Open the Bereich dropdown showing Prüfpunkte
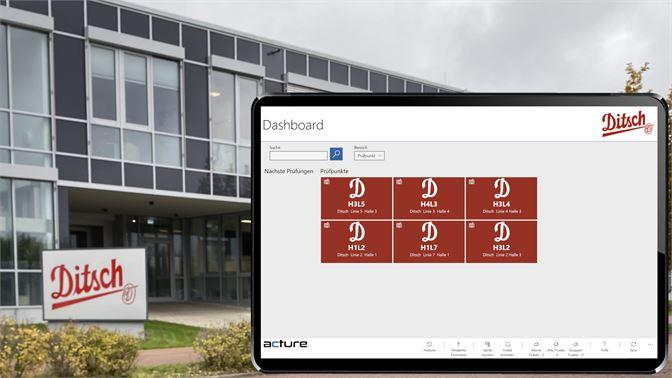This screenshot has width=672, height=378. 369,156
